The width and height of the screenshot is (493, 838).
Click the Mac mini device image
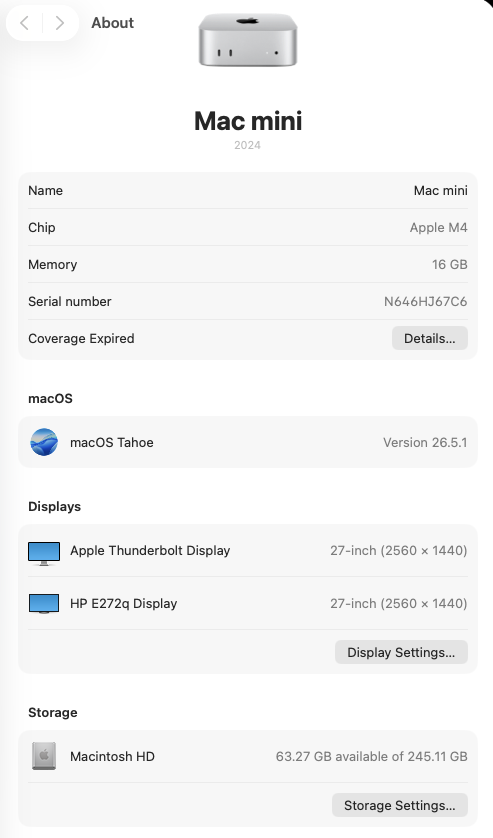pos(248,41)
